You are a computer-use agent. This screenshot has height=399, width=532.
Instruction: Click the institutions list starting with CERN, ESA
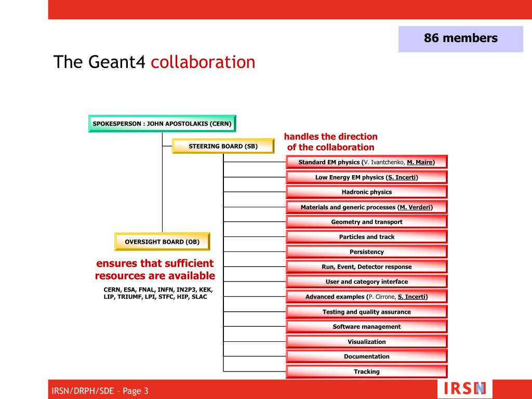tap(158, 293)
